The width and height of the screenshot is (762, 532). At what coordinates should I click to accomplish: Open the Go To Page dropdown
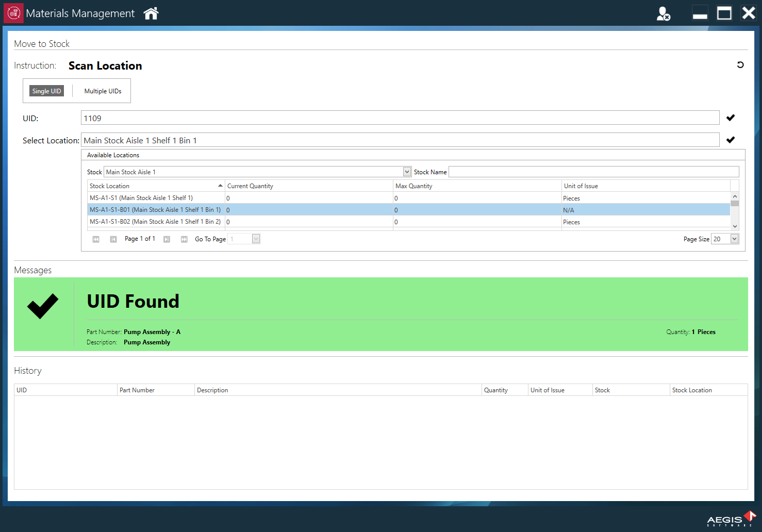(x=256, y=239)
